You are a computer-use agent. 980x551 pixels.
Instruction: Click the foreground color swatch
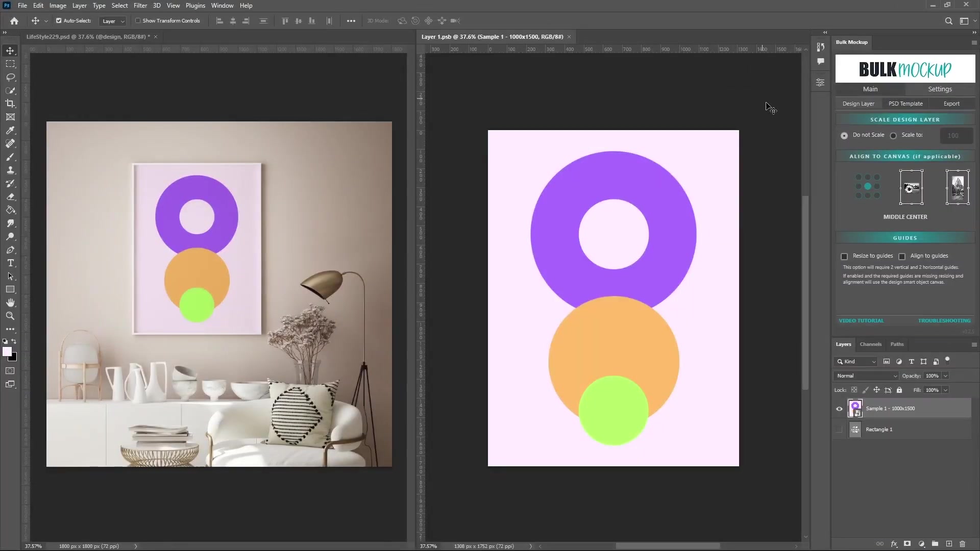point(8,352)
